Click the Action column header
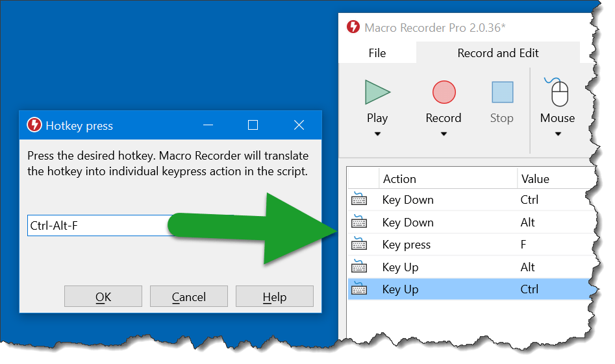 (399, 178)
